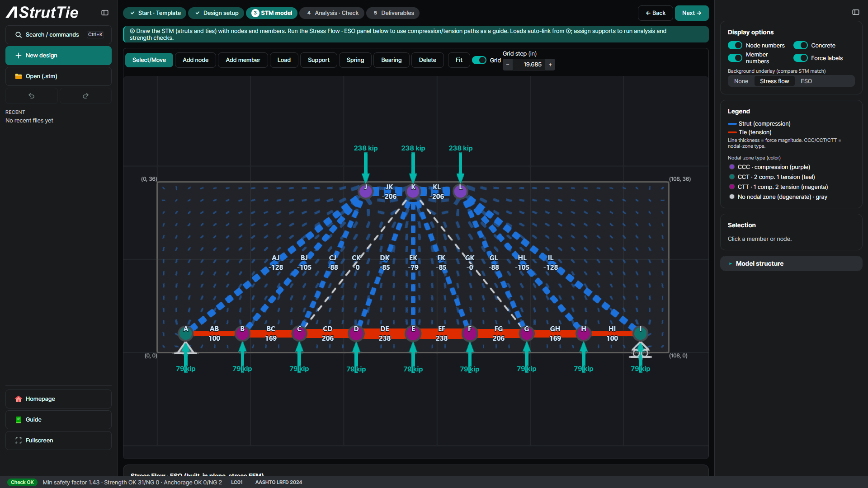The image size is (868, 488).
Task: Click the Fullscreen brackets icon
Action: coord(19,441)
